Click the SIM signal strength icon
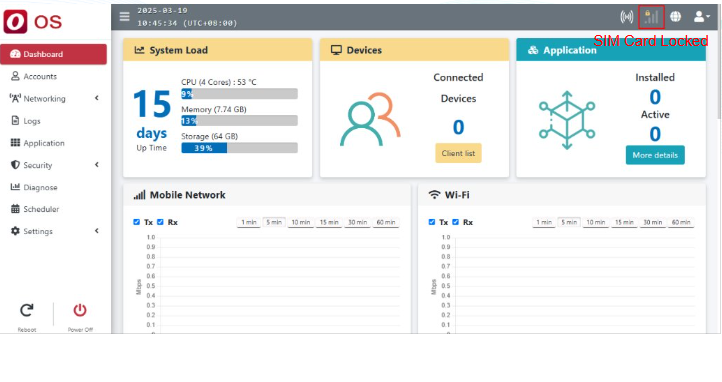 tap(651, 17)
